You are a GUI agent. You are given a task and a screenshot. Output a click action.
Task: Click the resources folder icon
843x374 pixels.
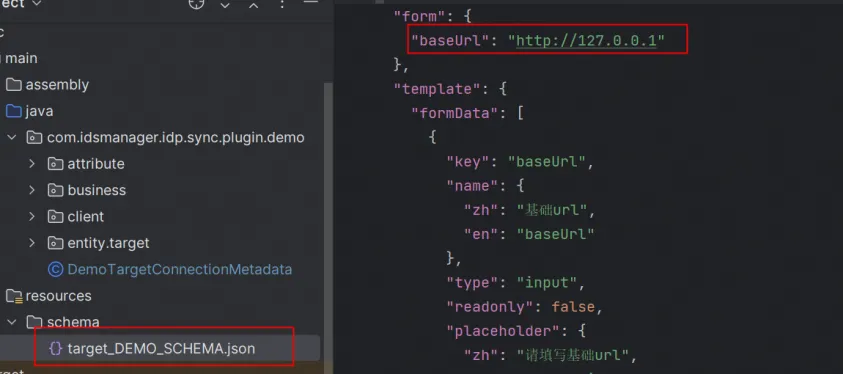13,296
